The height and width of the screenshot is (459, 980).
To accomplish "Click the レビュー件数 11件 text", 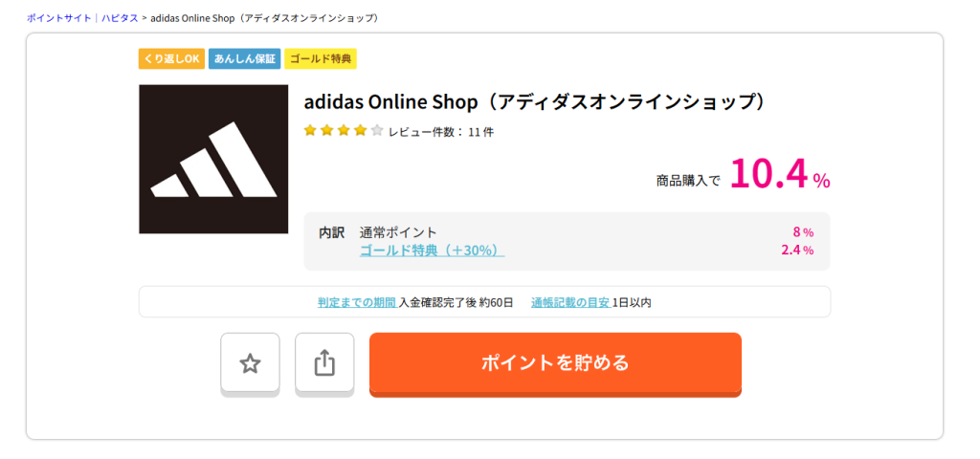I will point(440,132).
